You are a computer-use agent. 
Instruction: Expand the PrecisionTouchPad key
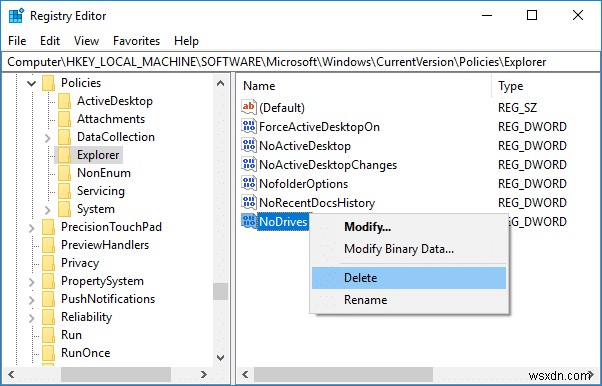(x=32, y=228)
